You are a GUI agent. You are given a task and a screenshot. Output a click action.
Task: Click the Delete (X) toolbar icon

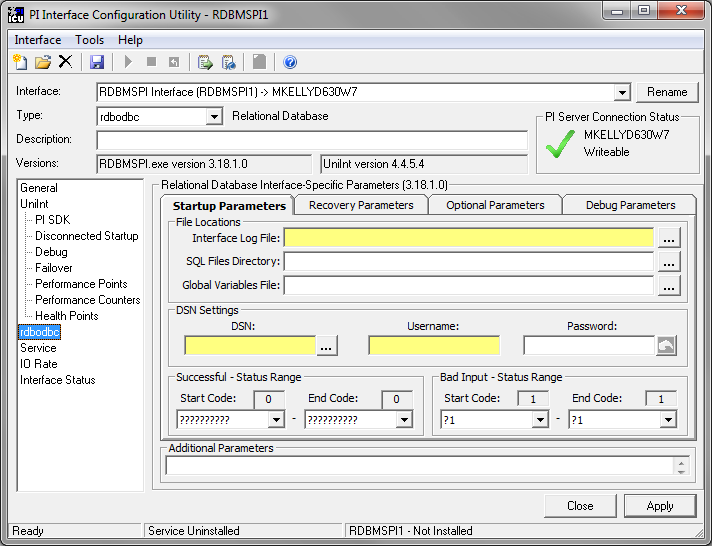(65, 61)
